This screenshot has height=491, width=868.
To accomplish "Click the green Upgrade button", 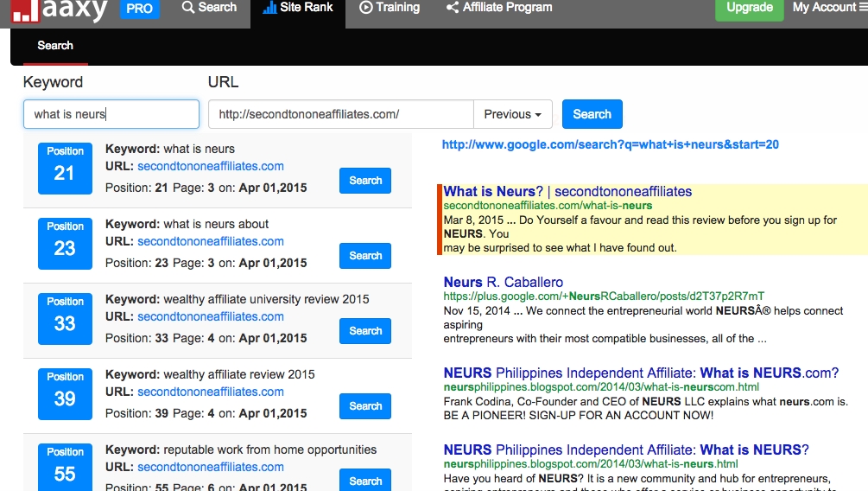I will tap(750, 8).
